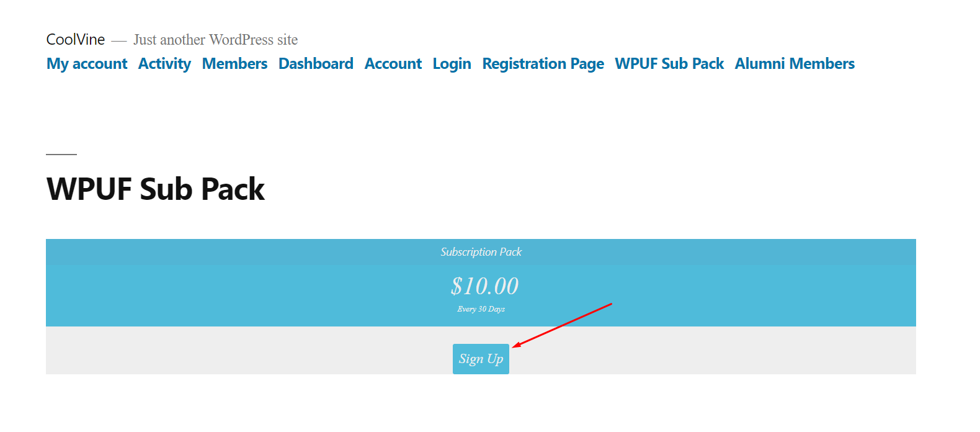Open the Members page
The height and width of the screenshot is (432, 980).
234,63
